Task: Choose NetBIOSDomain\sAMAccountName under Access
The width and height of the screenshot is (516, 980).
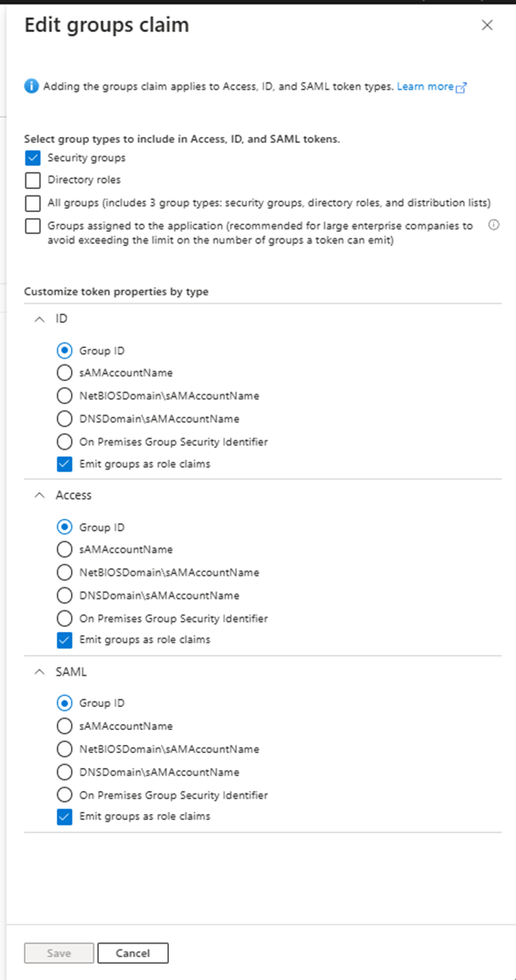Action: 64,572
